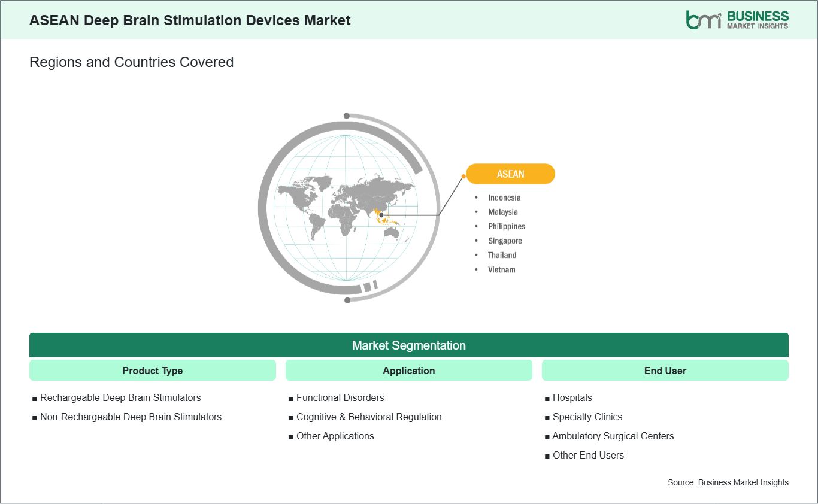Image resolution: width=818 pixels, height=504 pixels.
Task: Open the End User segment header
Action: [x=665, y=371]
